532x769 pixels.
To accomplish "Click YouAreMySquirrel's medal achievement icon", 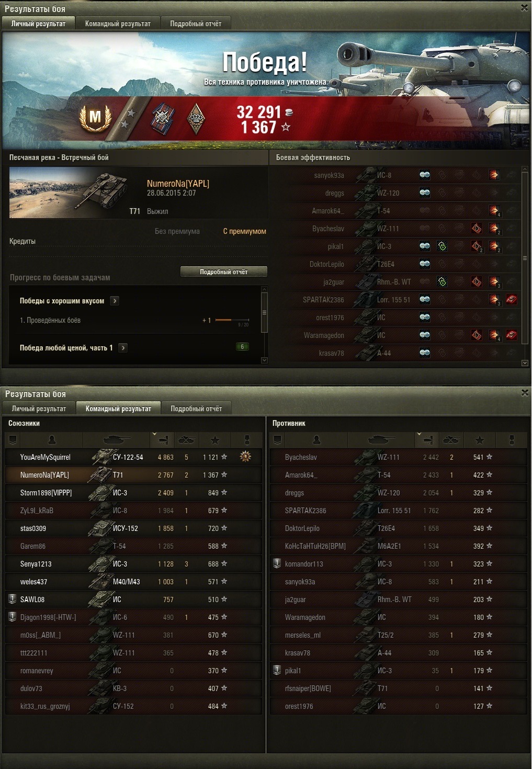I will 245,457.
